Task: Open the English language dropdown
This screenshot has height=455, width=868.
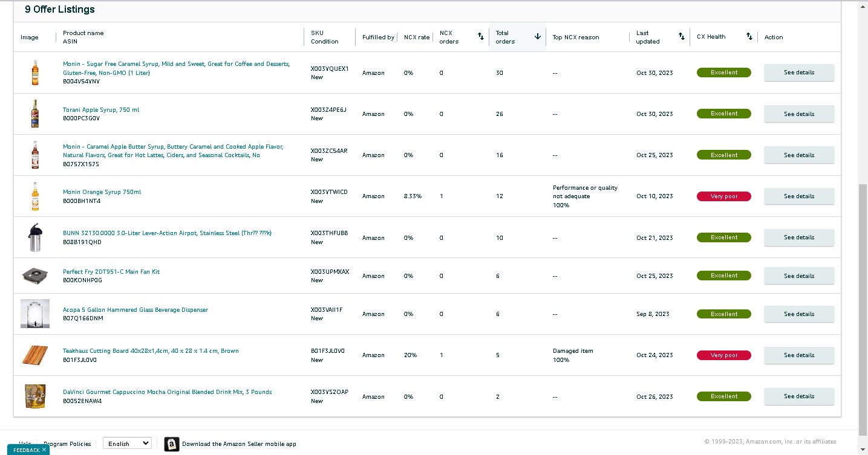Action: coord(127,444)
